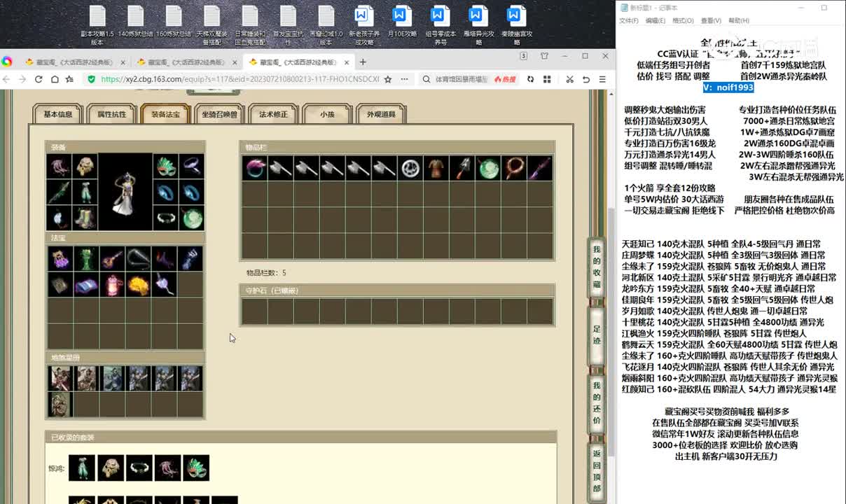This screenshot has width=846, height=504.
Task: Select the blue scroll treasure icon
Action: coord(86,284)
